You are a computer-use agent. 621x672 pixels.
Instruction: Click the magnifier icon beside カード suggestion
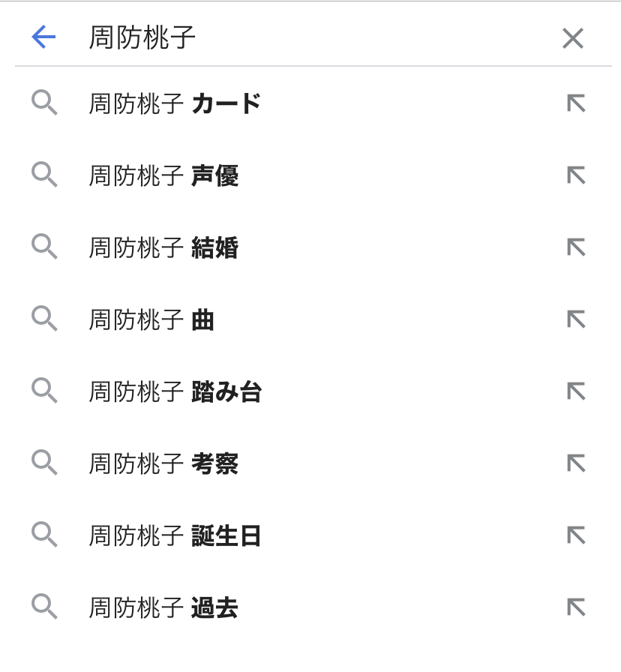[x=44, y=103]
